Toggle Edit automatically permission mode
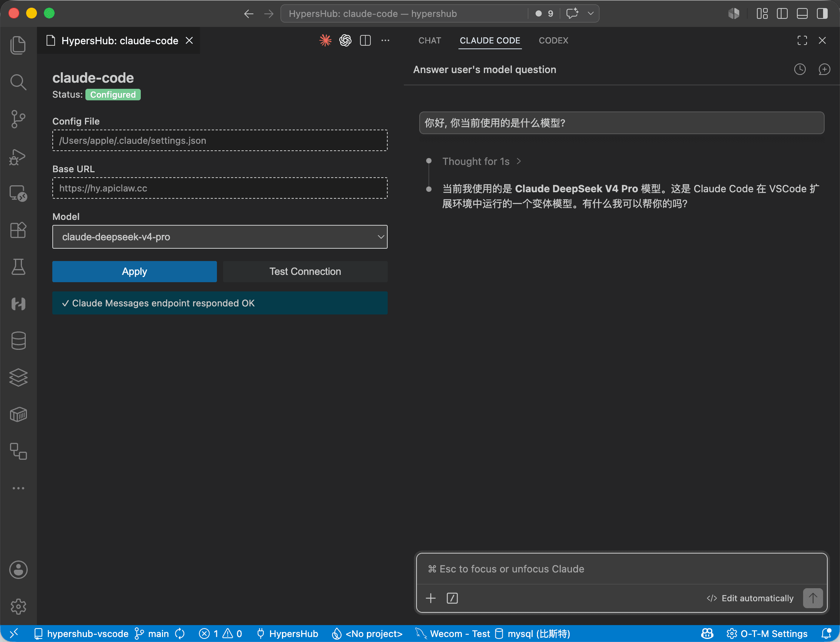This screenshot has height=642, width=840. point(750,598)
